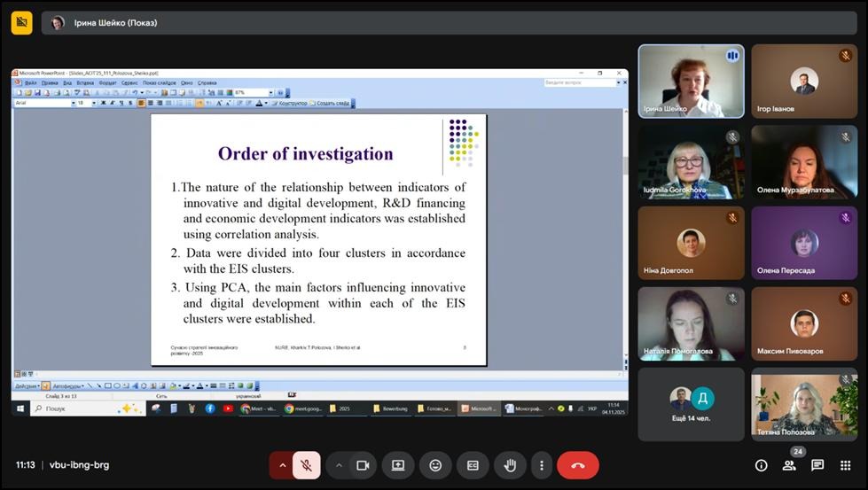
Task: Open the Показ слайдов menu in PowerPoint
Action: tap(160, 82)
